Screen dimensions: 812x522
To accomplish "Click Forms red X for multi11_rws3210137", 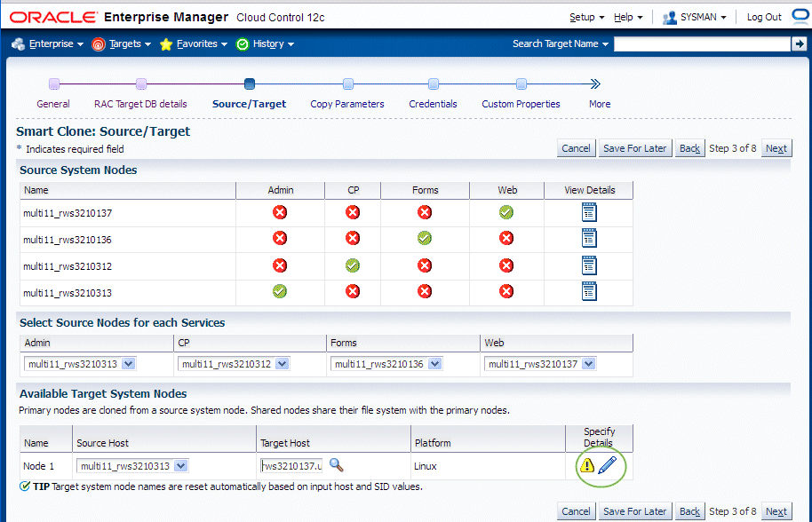I will pyautogui.click(x=424, y=212).
